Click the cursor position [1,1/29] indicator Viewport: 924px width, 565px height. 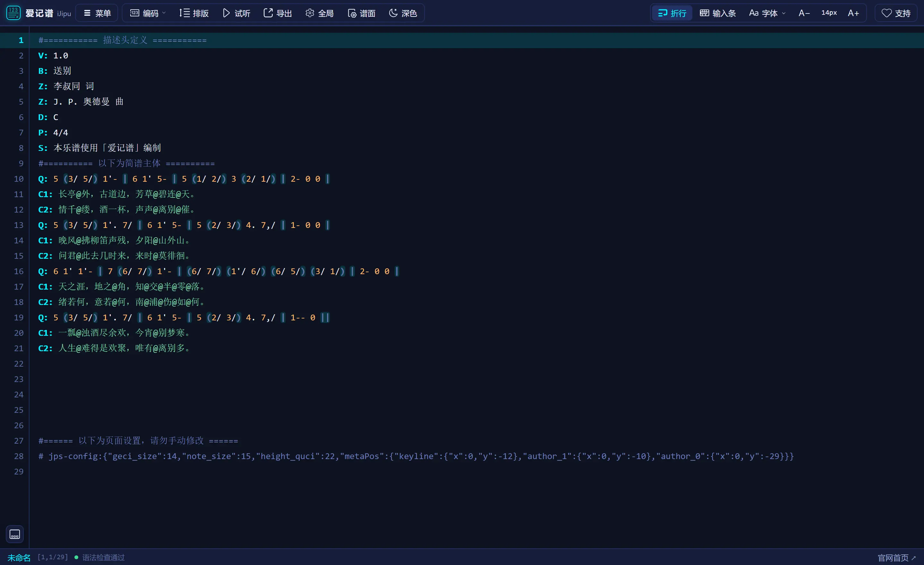[x=53, y=557]
